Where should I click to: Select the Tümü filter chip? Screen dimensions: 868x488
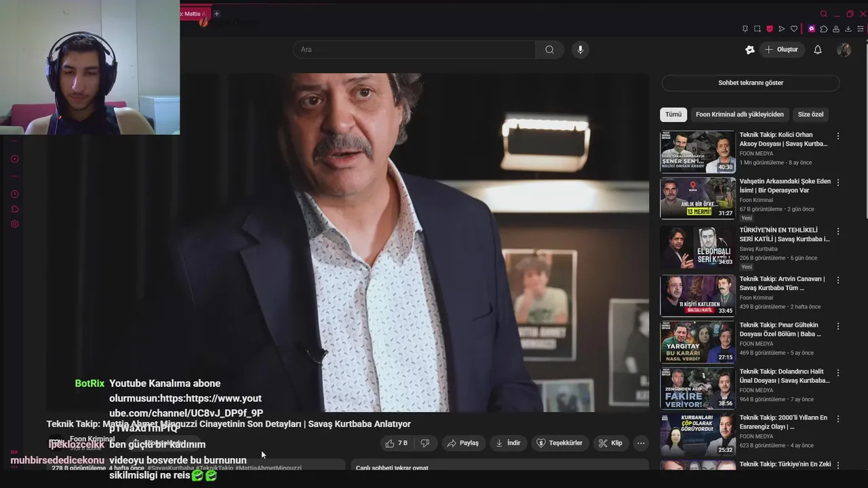[673, 115]
